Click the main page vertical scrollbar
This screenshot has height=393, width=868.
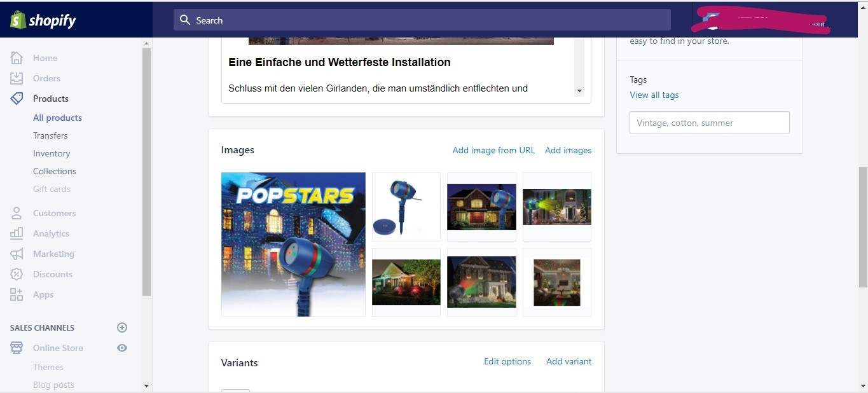[862, 227]
